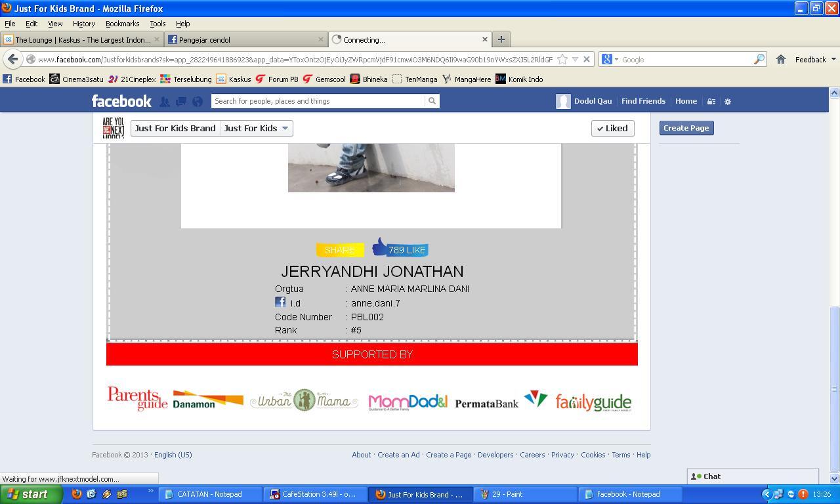This screenshot has height=504, width=840.
Task: Close the Kaskus Lounge tab
Action: click(x=156, y=39)
